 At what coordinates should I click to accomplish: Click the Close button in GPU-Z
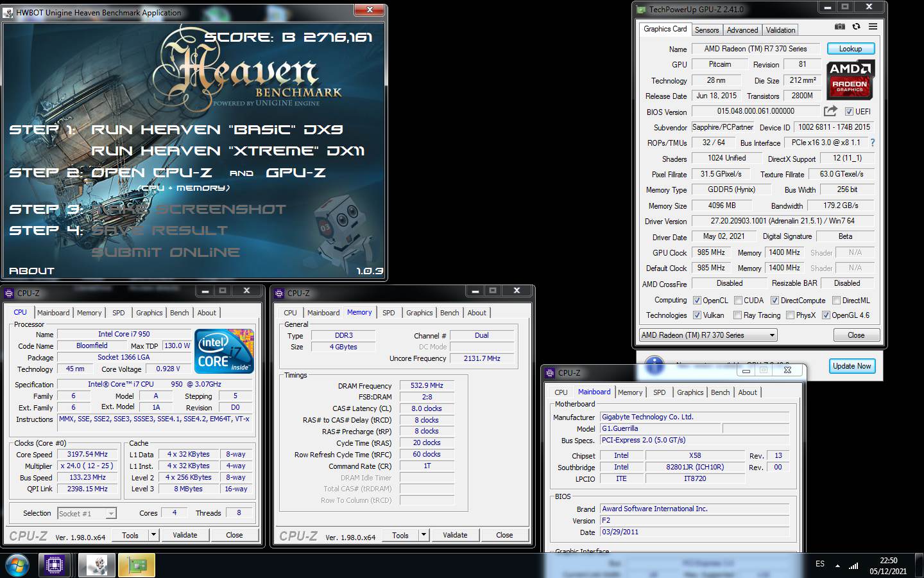[x=856, y=335]
